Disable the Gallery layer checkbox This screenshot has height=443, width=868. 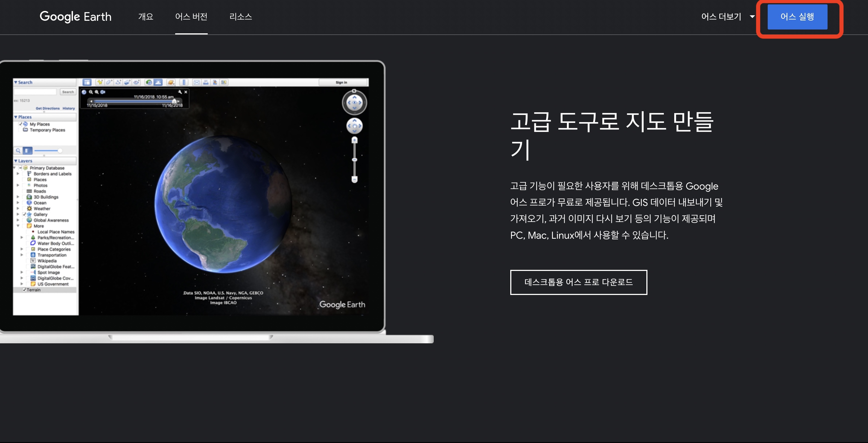[x=24, y=214]
